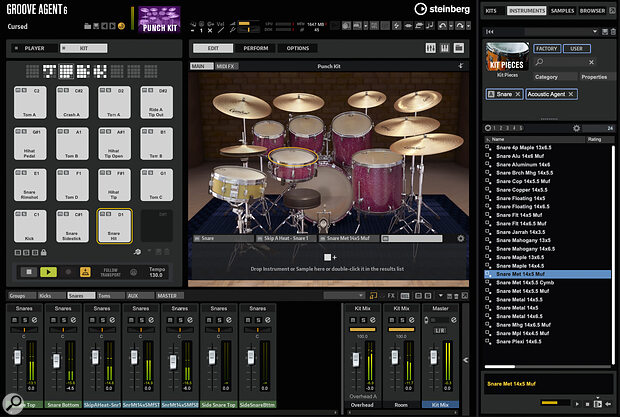Open the gear settings below drum kit image

coord(461,238)
